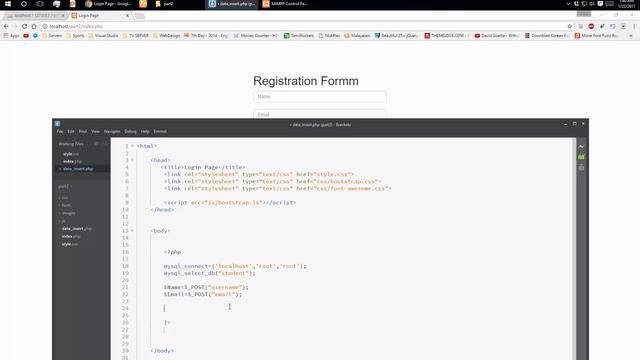Screen dimensions: 640x360
Task: Show hidden system tray icons
Action: (x=568, y=4)
